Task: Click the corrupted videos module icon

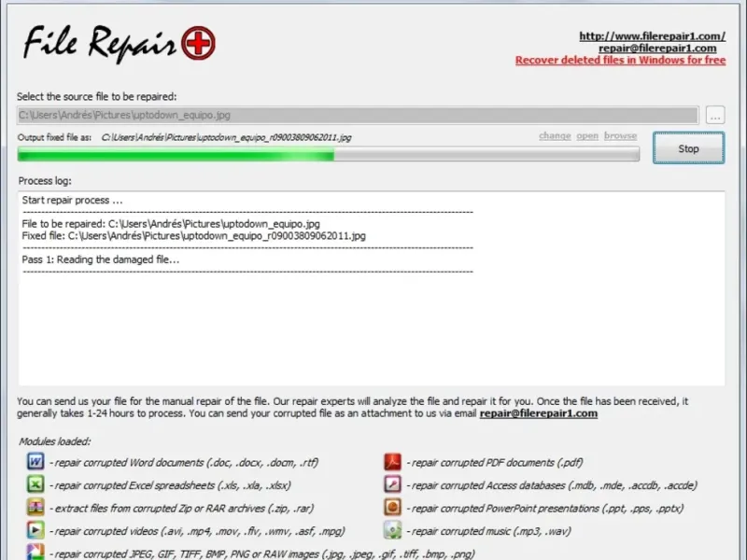Action: click(35, 530)
